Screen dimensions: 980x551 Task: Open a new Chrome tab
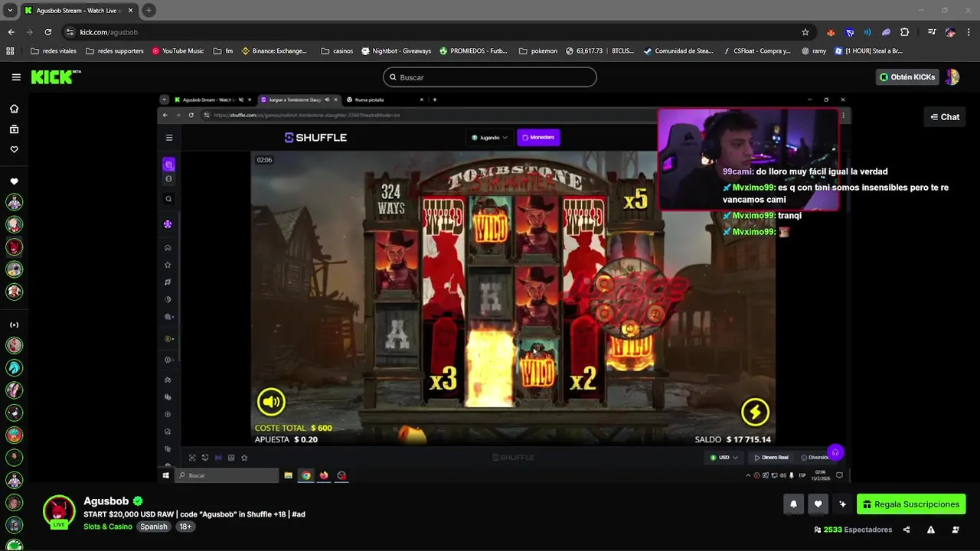149,10
